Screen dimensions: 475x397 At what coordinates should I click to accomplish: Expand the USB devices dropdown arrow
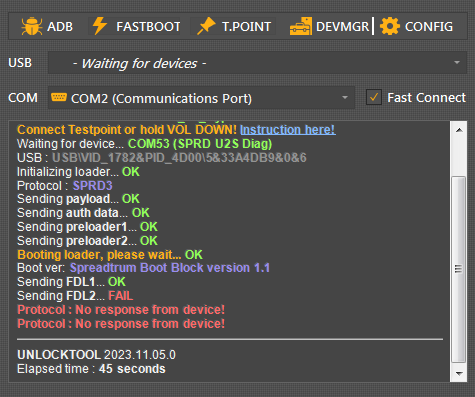(x=457, y=62)
